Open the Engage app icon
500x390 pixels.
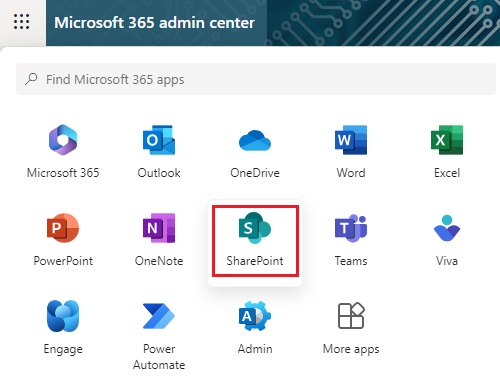click(x=63, y=316)
